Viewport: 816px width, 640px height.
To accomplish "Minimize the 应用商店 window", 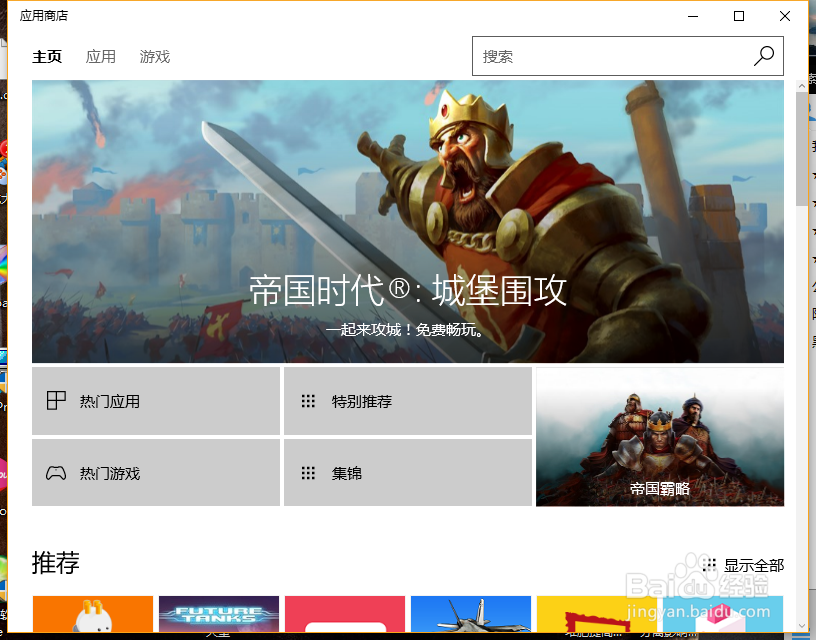I will tap(693, 16).
